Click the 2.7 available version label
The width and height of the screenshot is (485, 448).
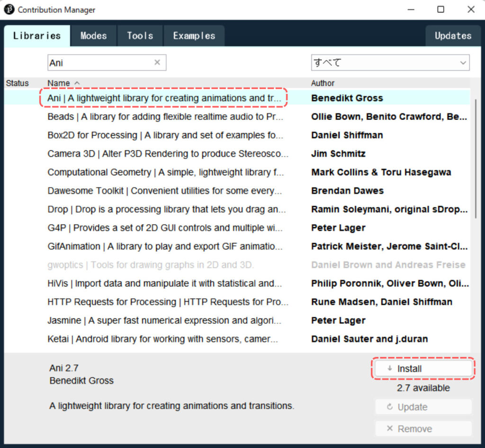(x=423, y=388)
